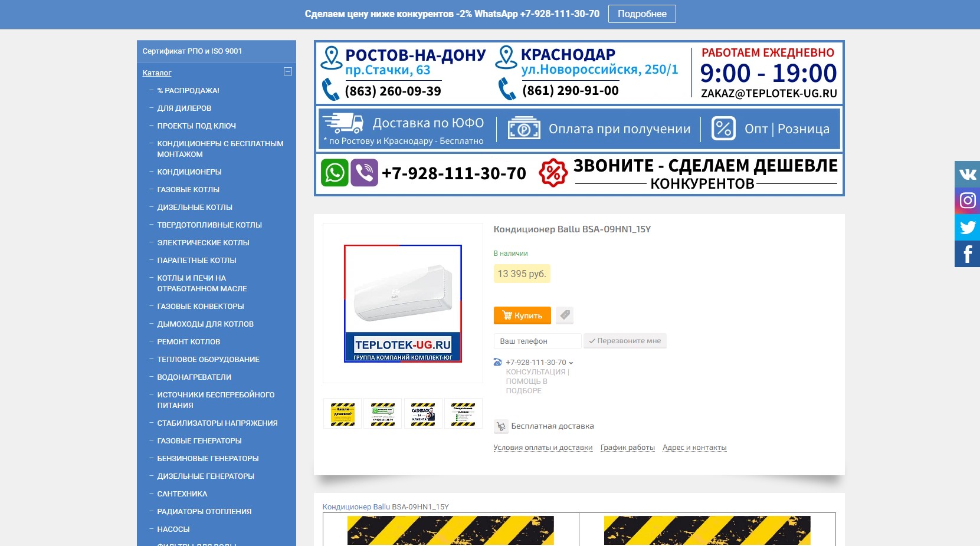Open the Instagram social icon
Image resolution: width=980 pixels, height=546 pixels.
pyautogui.click(x=967, y=200)
